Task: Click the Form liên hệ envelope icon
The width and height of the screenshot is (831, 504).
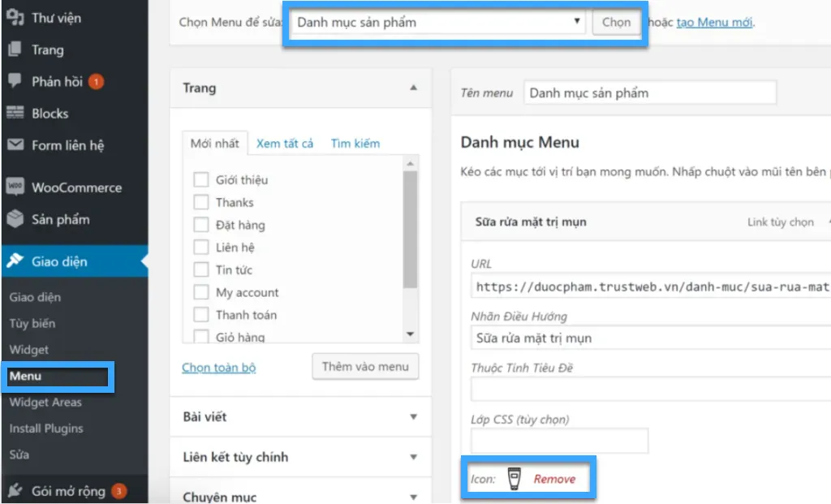Action: 15,145
